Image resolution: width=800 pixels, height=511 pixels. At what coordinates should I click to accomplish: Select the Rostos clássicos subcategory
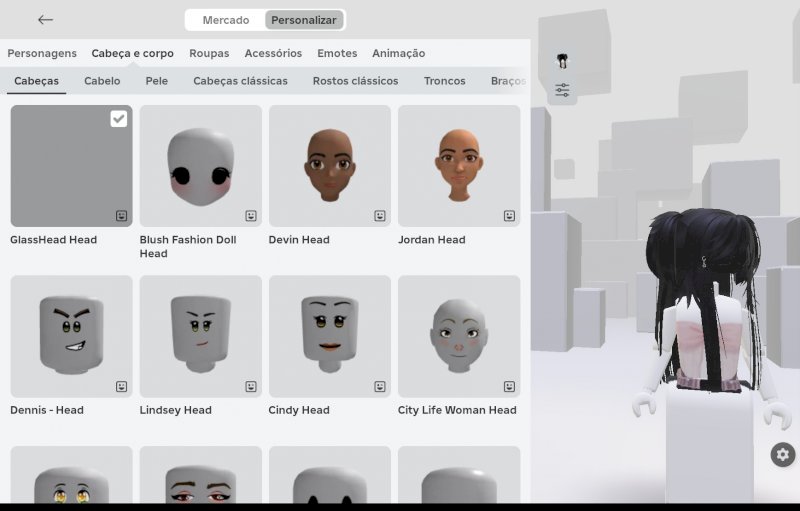pos(356,81)
